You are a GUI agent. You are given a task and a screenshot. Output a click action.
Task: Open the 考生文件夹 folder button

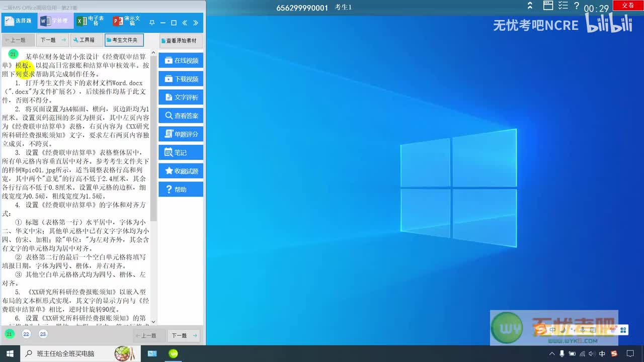[124, 40]
